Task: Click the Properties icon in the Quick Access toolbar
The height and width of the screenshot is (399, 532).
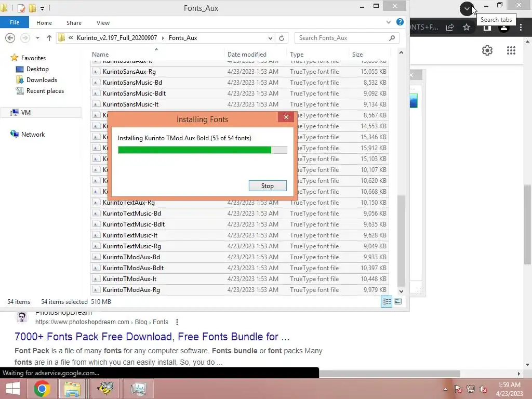Action: tap(21, 7)
